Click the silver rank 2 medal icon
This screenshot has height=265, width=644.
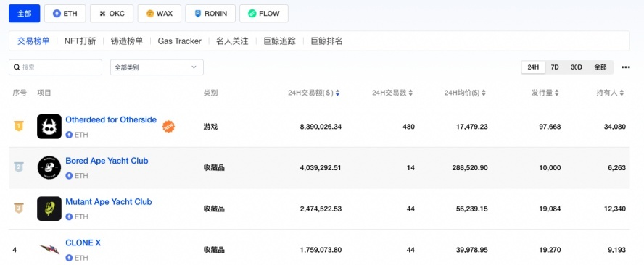(19, 167)
